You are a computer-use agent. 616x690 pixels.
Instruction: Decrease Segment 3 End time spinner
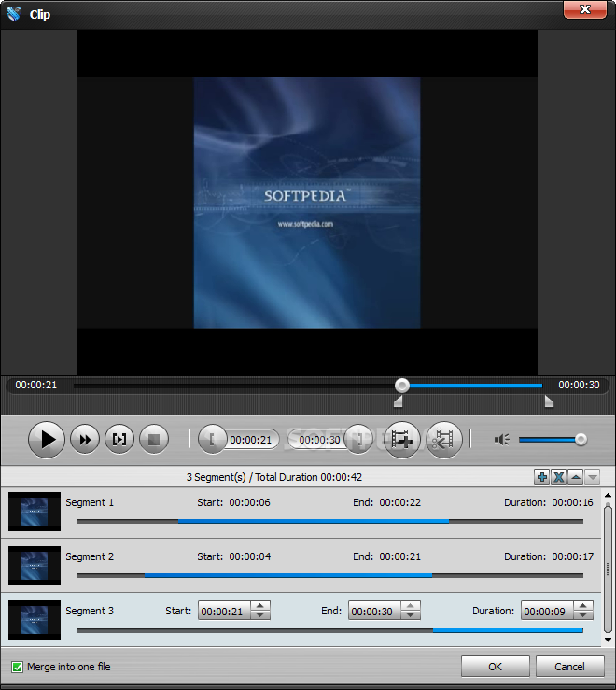[x=410, y=615]
